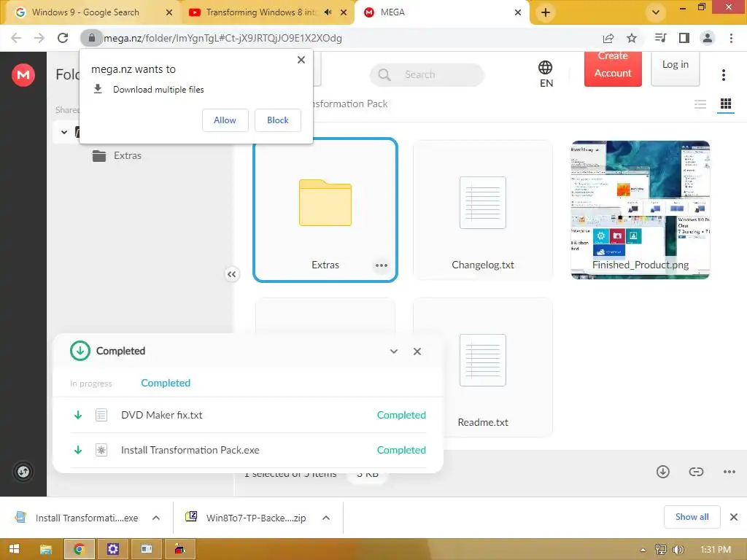This screenshot has width=747, height=560.
Task: Open Windows Start button
Action: [x=15, y=549]
